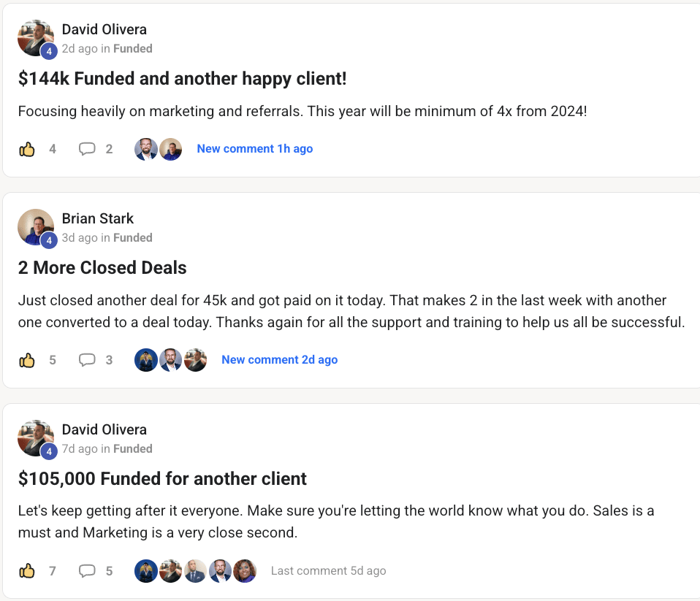Screen dimensions: 700x601
Task: Open Funded category from Brian Stark's post
Action: (x=133, y=238)
